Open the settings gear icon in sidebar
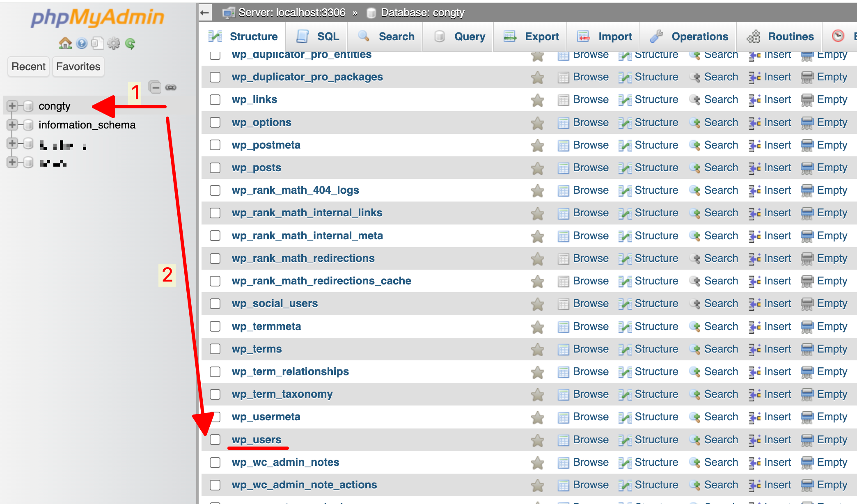Screen dimensions: 857x504 pyautogui.click(x=114, y=43)
